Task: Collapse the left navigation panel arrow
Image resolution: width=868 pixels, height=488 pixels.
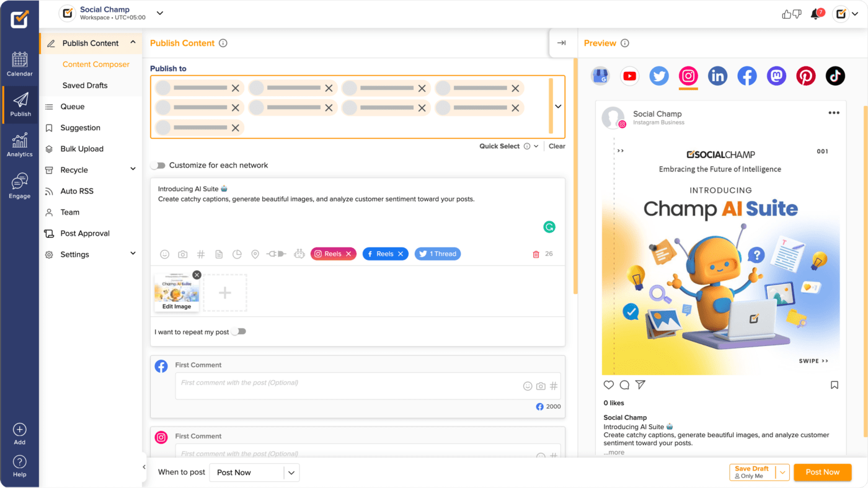Action: pyautogui.click(x=144, y=467)
